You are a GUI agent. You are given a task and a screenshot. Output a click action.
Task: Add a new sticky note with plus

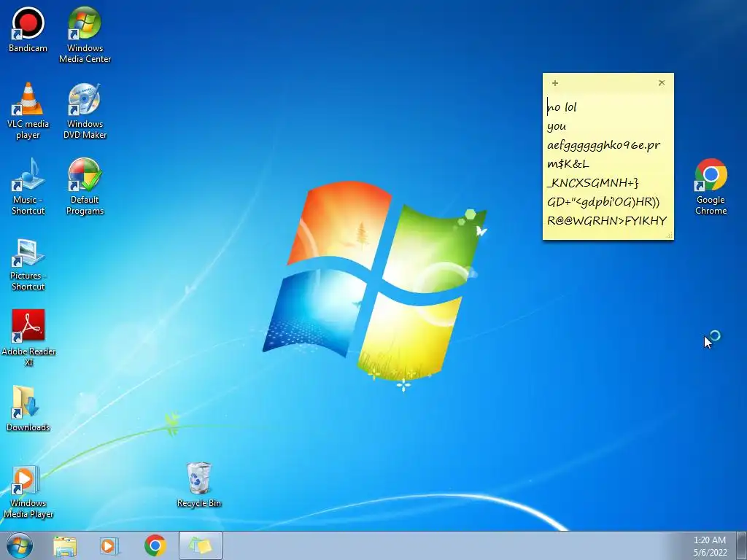555,83
